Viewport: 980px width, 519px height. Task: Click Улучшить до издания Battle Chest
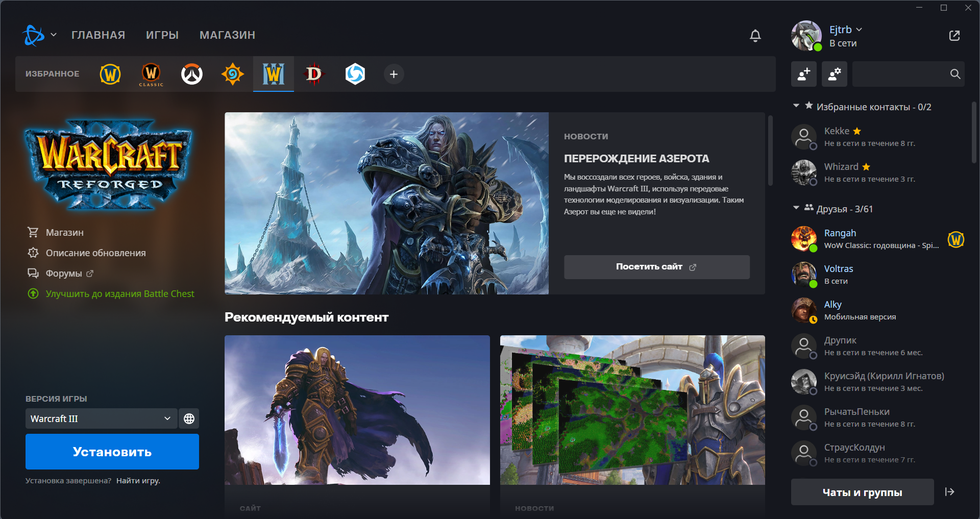[111, 293]
